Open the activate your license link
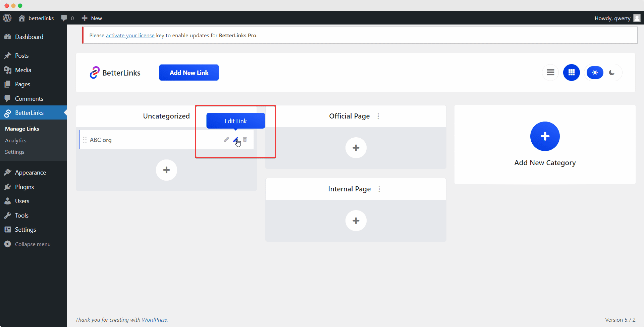This screenshot has width=644, height=327. [130, 35]
